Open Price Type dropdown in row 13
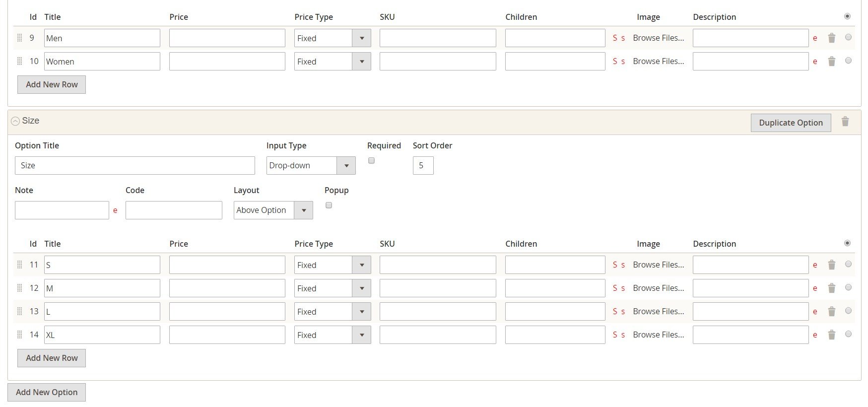868x407 pixels. [x=333, y=312]
